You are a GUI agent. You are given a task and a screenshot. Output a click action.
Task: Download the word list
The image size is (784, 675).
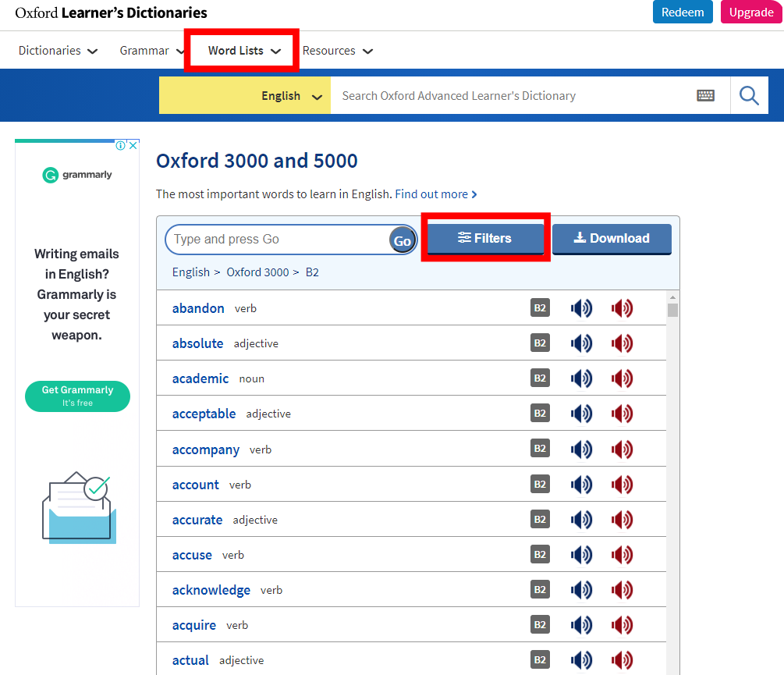(x=612, y=239)
